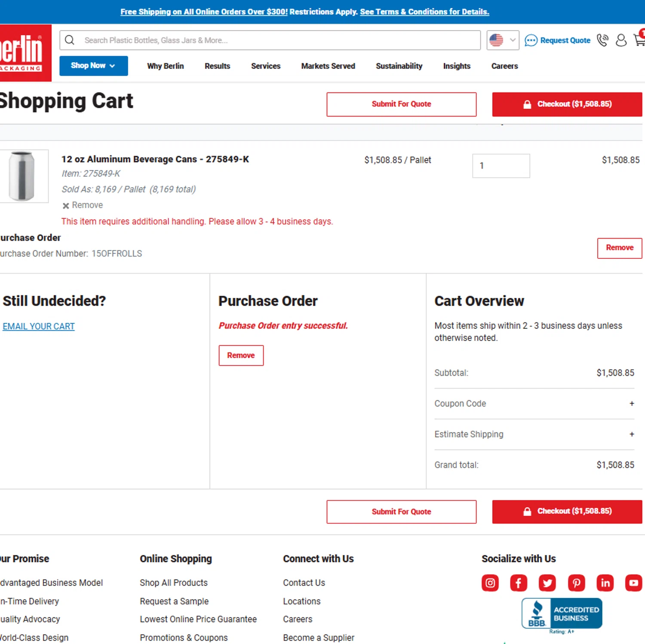Click the quantity input field
Image resolution: width=645 pixels, height=644 pixels.
501,166
